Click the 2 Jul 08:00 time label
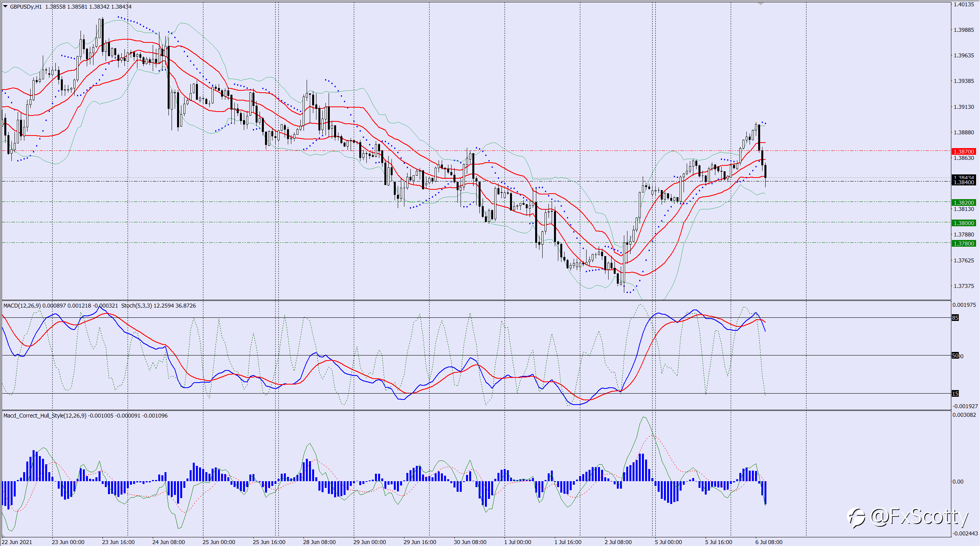The image size is (980, 546). point(618,542)
